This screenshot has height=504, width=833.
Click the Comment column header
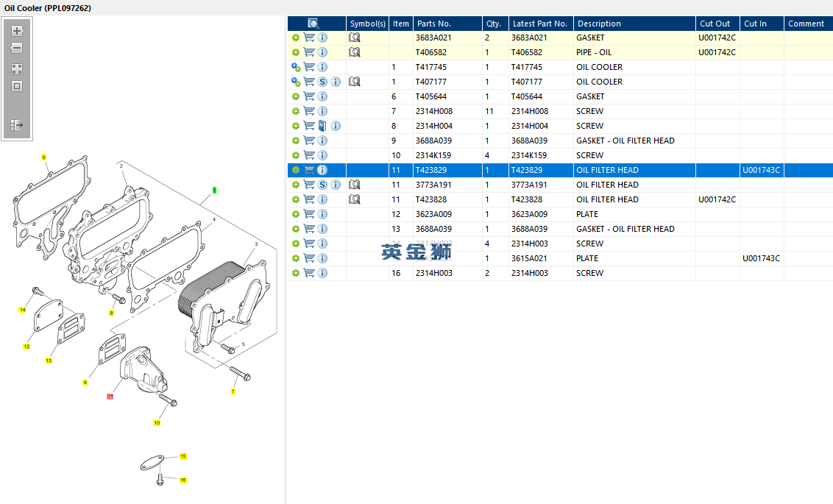(x=808, y=24)
